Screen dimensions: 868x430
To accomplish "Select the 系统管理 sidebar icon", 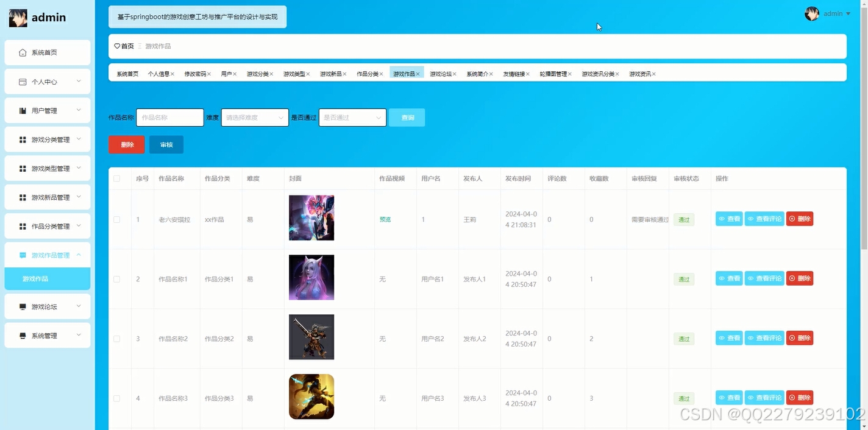I will point(23,335).
